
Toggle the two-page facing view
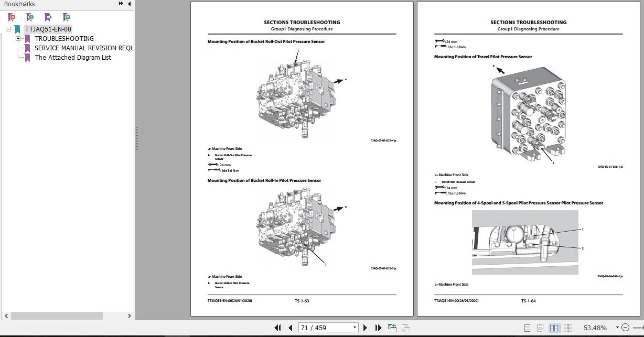click(554, 328)
